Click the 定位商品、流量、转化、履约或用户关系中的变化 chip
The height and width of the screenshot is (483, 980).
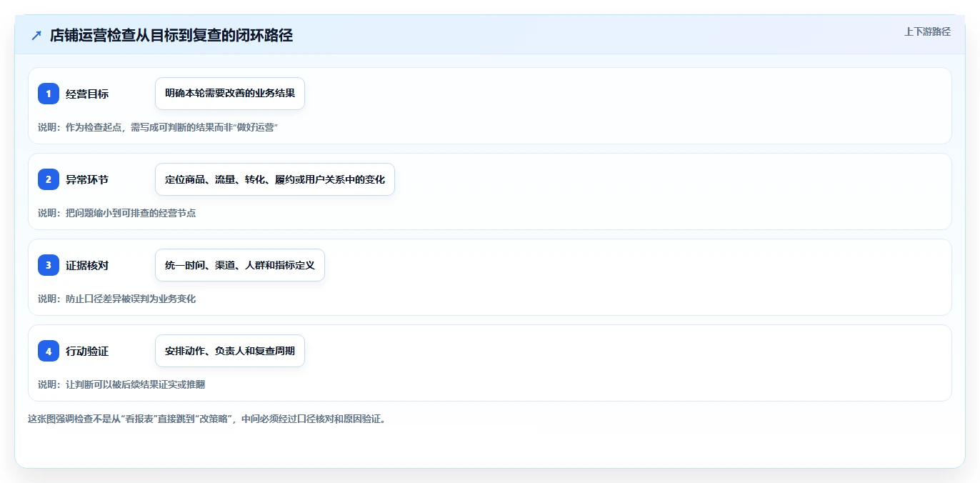[275, 179]
